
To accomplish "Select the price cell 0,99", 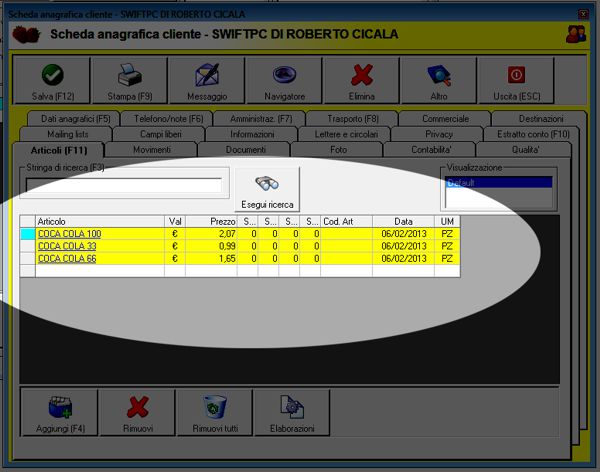I will (211, 246).
